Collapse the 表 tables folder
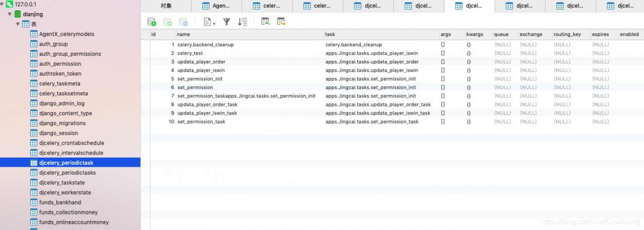 pyautogui.click(x=18, y=24)
